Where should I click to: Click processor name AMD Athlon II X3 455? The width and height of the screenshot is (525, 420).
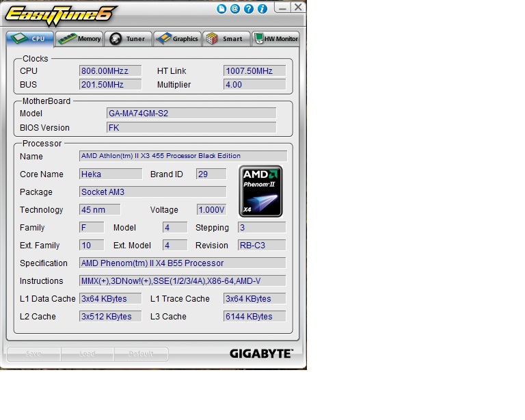click(x=183, y=156)
